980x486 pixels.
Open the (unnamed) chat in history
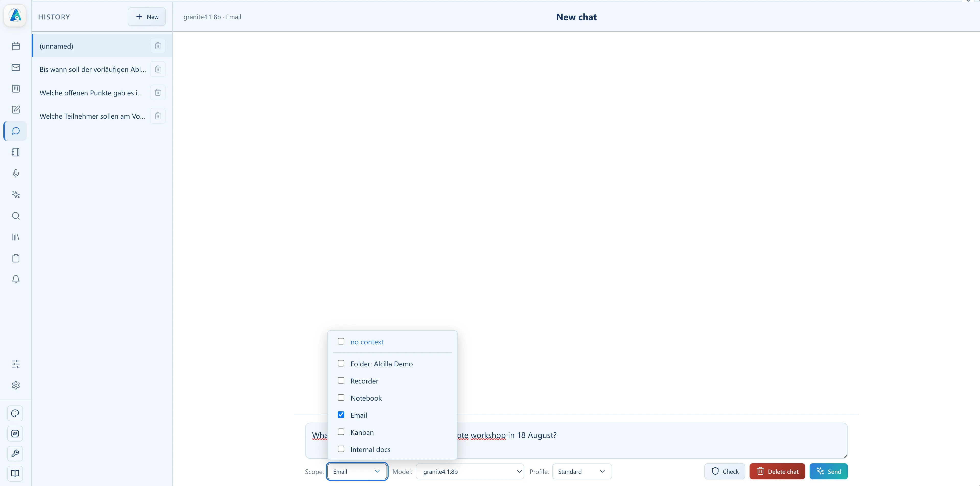click(x=102, y=46)
